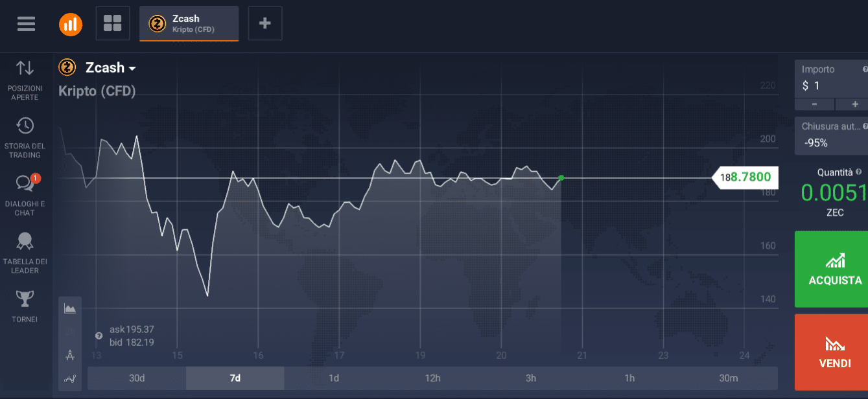Click the ask 195.37 price text

pyautogui.click(x=132, y=330)
